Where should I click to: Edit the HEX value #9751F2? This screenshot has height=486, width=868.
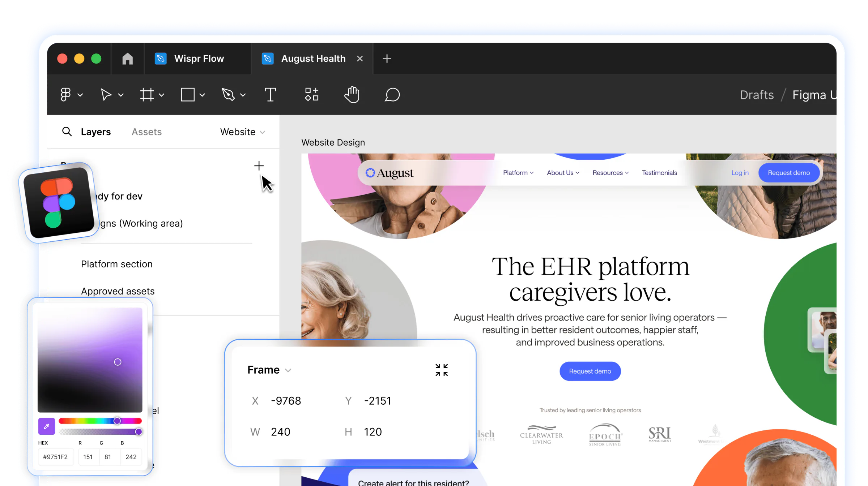pyautogui.click(x=56, y=457)
